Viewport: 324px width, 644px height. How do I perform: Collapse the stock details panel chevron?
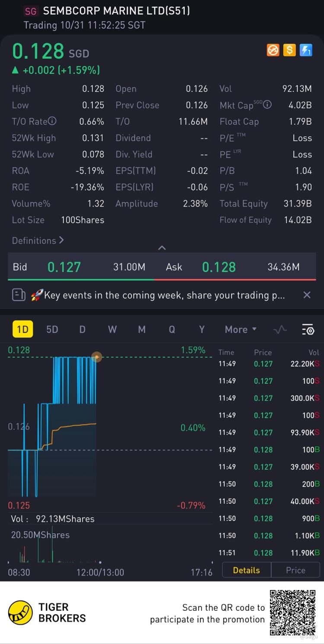tap(162, 248)
